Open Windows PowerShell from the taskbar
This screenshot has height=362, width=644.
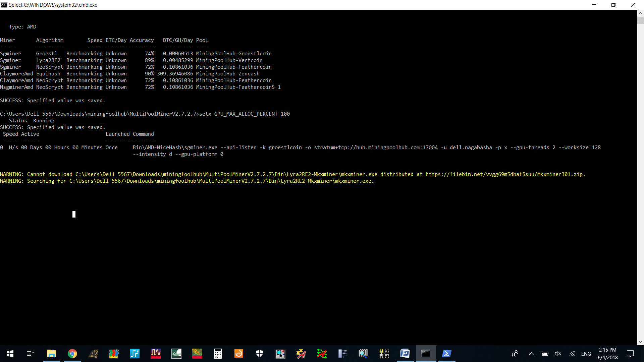point(447,354)
